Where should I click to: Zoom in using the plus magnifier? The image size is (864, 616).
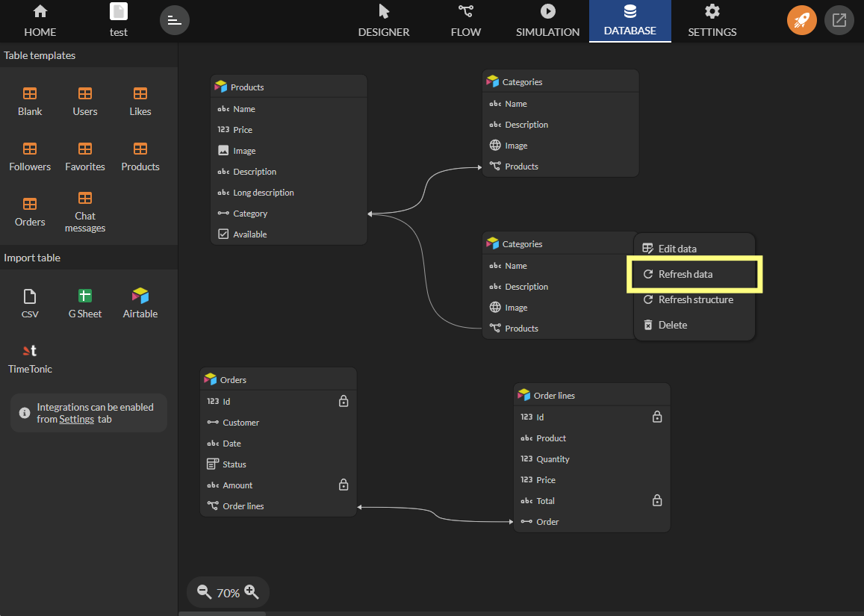click(252, 592)
